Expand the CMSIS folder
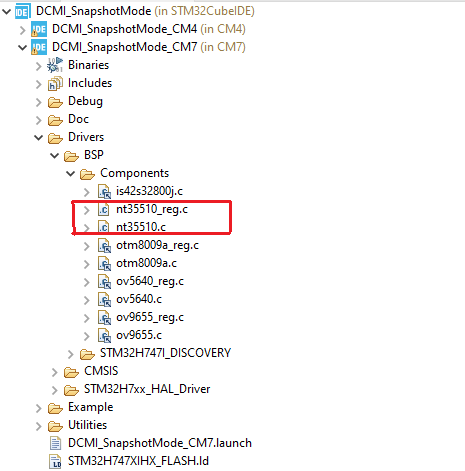This screenshot has height=471, width=465. (55, 372)
